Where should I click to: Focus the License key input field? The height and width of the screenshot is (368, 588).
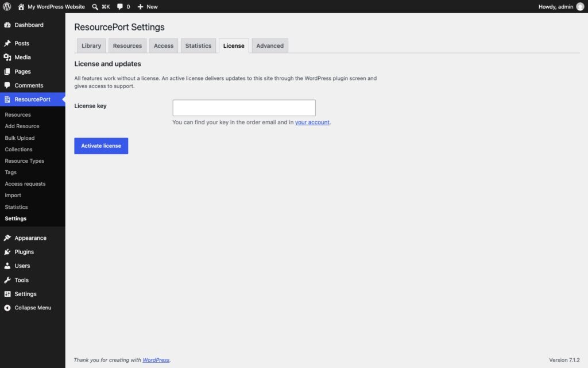pyautogui.click(x=244, y=108)
